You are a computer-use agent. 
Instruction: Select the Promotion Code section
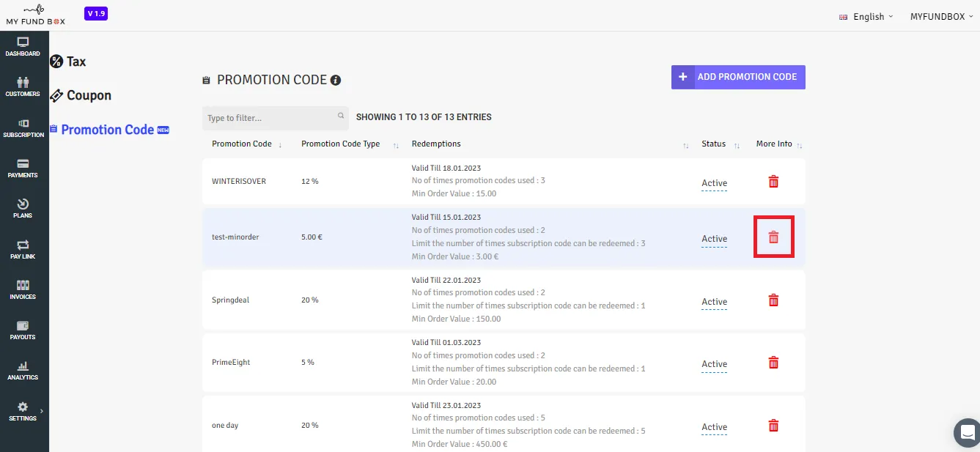pyautogui.click(x=109, y=130)
